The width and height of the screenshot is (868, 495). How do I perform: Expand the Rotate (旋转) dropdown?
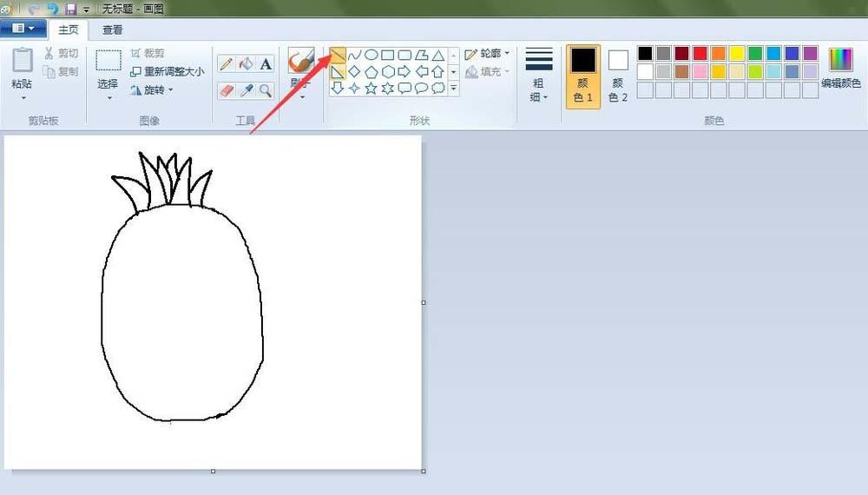pos(153,89)
